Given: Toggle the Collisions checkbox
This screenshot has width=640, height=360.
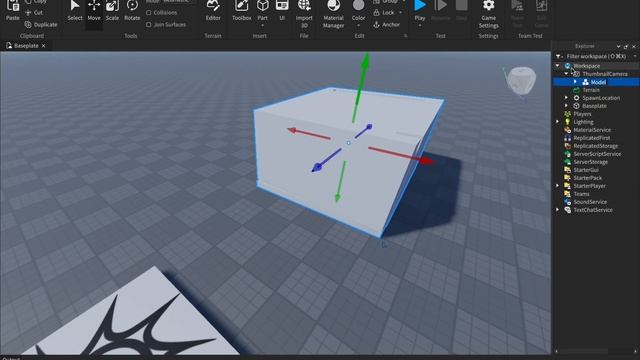Looking at the screenshot, I should pos(149,13).
